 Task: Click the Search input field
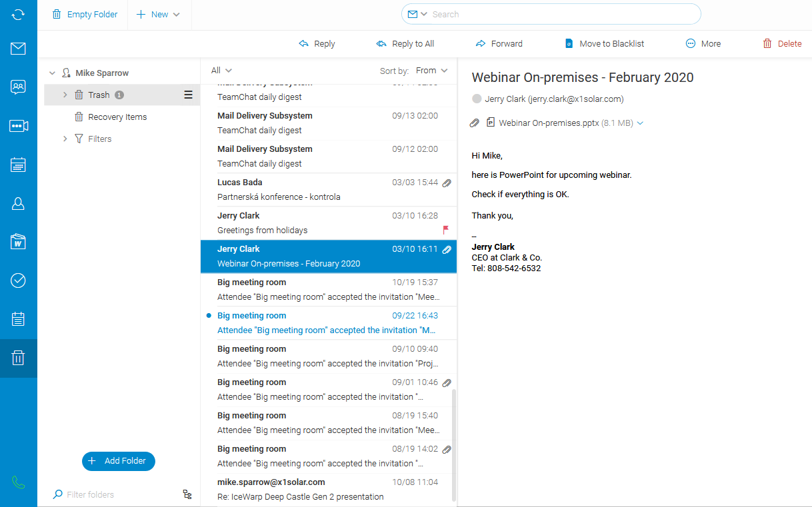560,14
